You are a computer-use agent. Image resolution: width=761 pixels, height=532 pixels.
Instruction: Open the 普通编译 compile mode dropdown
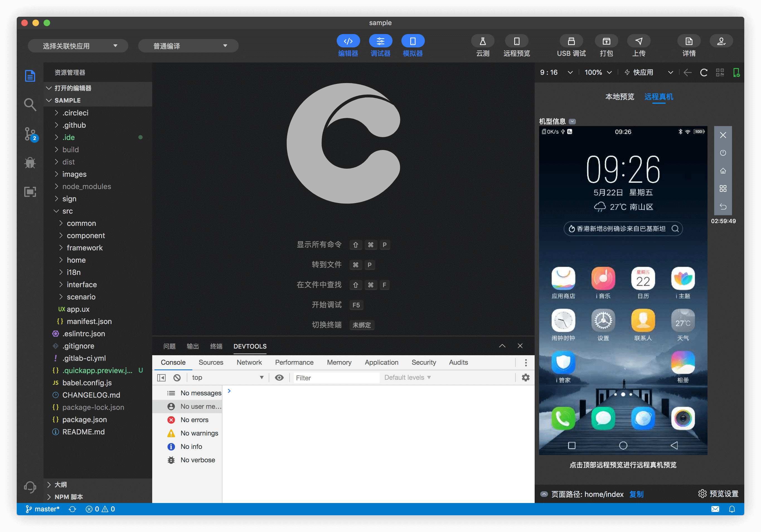tap(188, 46)
